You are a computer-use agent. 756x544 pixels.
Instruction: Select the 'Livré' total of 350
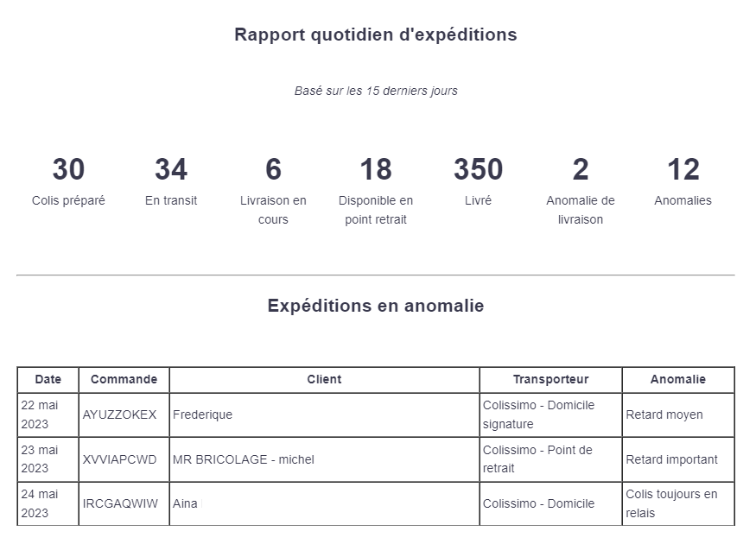[478, 169]
